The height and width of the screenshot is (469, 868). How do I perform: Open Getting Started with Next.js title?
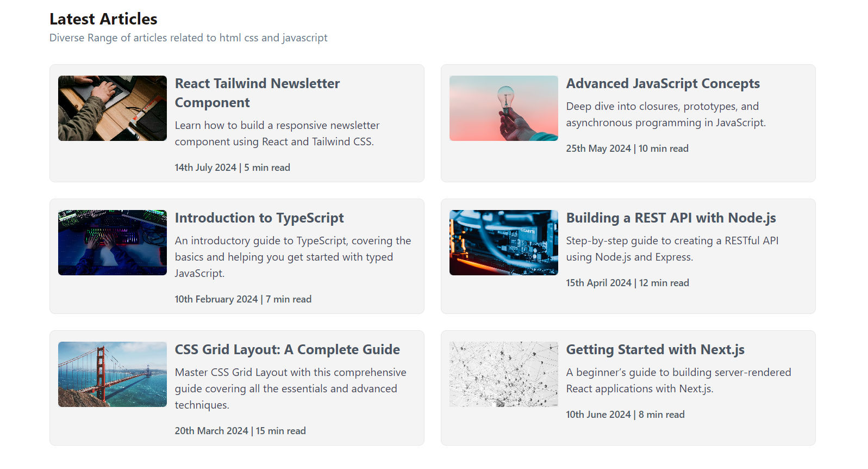pos(655,349)
